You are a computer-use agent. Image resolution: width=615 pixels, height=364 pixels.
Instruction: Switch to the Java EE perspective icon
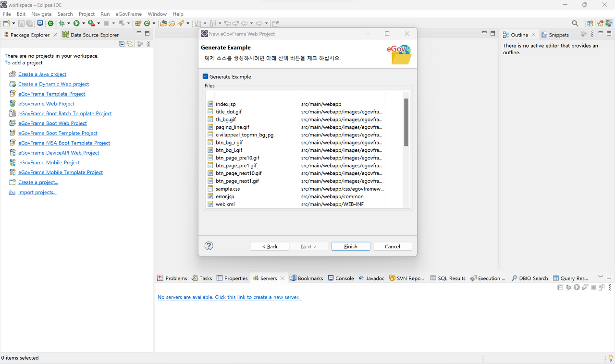click(x=601, y=23)
